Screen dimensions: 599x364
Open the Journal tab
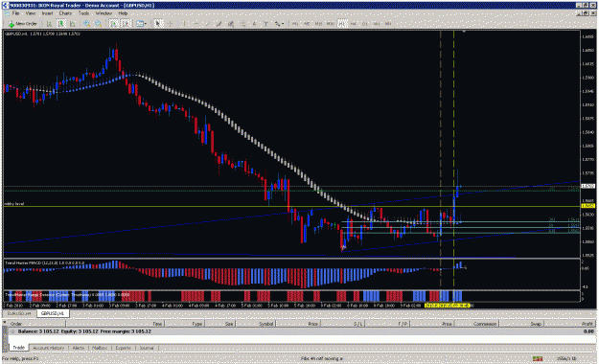(x=147, y=348)
